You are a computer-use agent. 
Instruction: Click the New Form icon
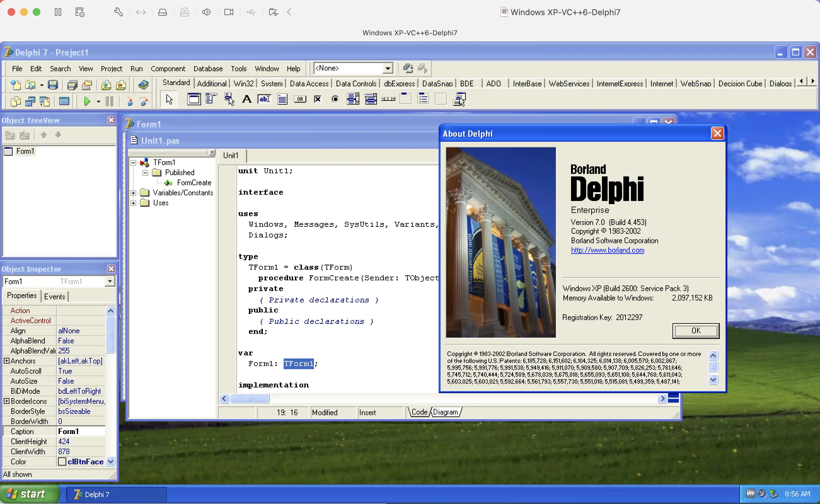coord(64,101)
